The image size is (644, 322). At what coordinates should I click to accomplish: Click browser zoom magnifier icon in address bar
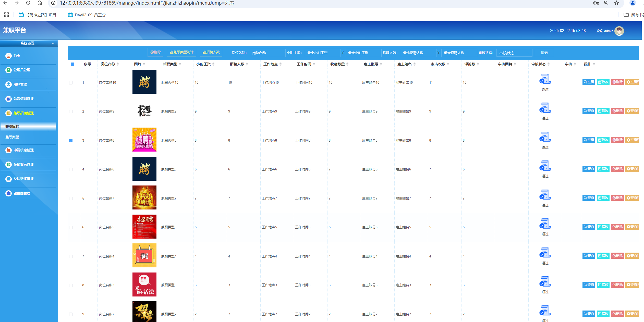point(606,3)
